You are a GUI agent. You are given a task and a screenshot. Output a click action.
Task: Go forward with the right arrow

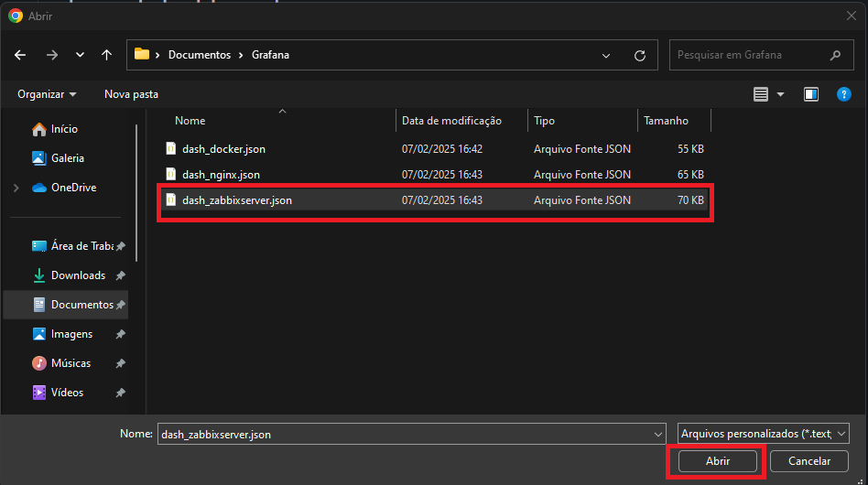[x=52, y=55]
